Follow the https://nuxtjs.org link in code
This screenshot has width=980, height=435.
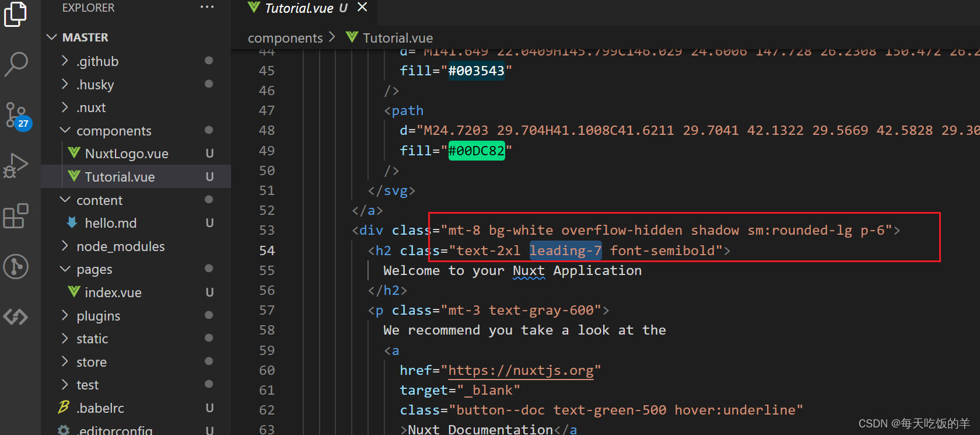[521, 370]
